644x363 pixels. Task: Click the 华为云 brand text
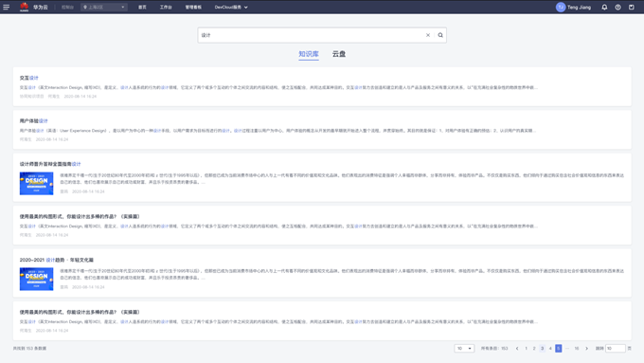(40, 7)
